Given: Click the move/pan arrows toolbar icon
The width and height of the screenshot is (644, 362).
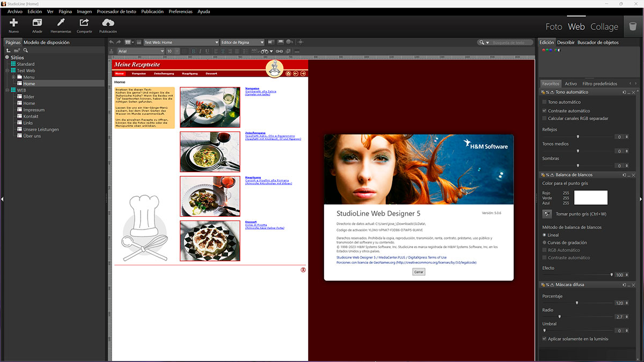Looking at the screenshot, I should tap(300, 42).
